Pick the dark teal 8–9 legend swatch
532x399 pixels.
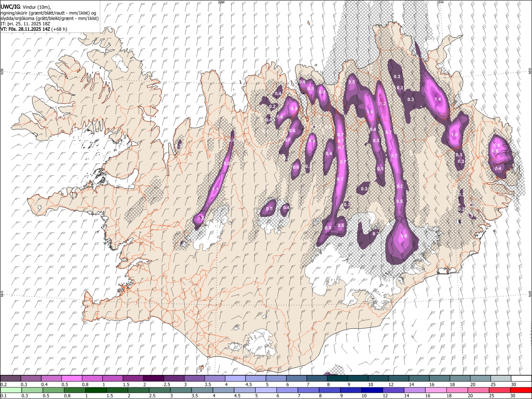tap(337, 378)
